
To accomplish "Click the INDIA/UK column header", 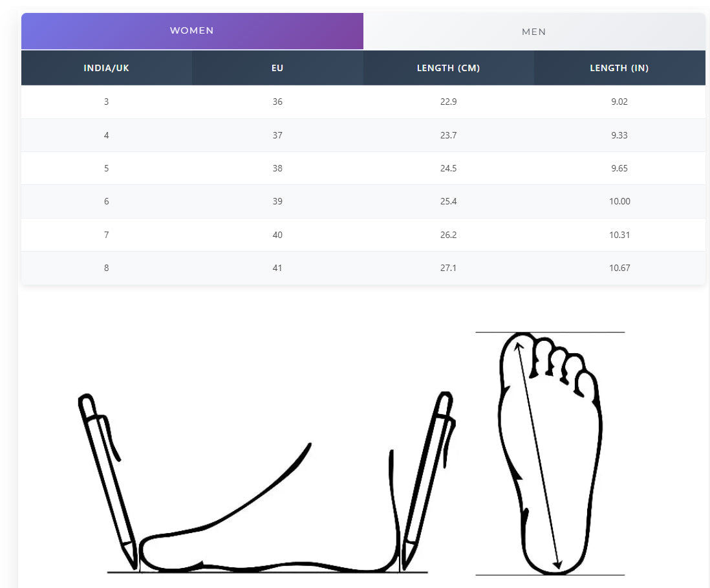I will coord(107,68).
